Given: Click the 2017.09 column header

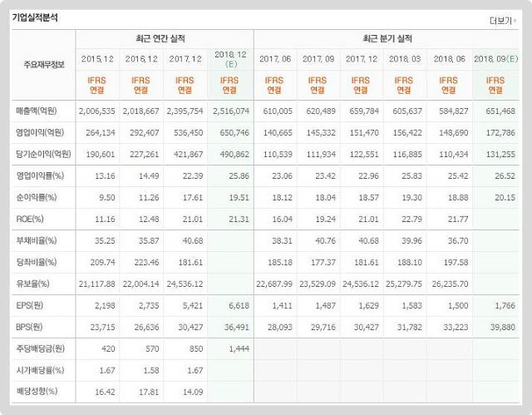Looking at the screenshot, I should click(318, 59).
